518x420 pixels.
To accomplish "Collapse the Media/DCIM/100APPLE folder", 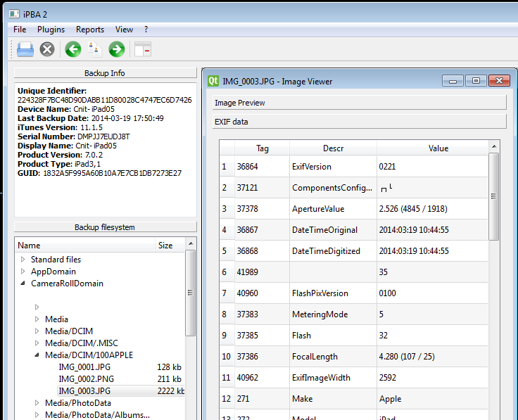I will tap(37, 355).
